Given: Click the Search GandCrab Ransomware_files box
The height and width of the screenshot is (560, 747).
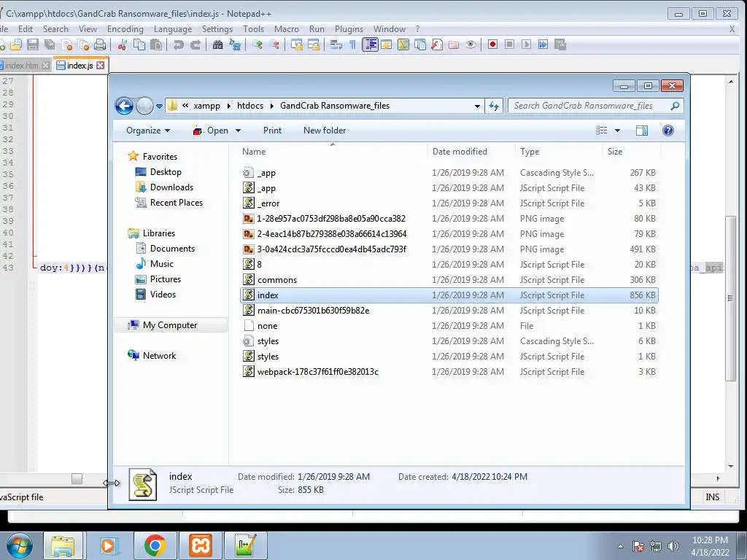Looking at the screenshot, I should pyautogui.click(x=595, y=106).
